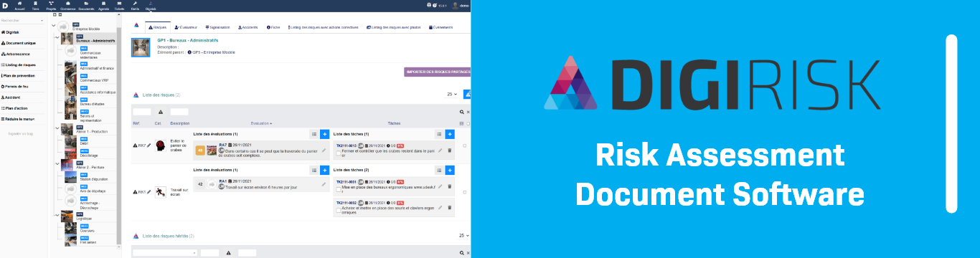The image size is (980, 258).
Task: Switch to the Événements tab
Action: 440,27
